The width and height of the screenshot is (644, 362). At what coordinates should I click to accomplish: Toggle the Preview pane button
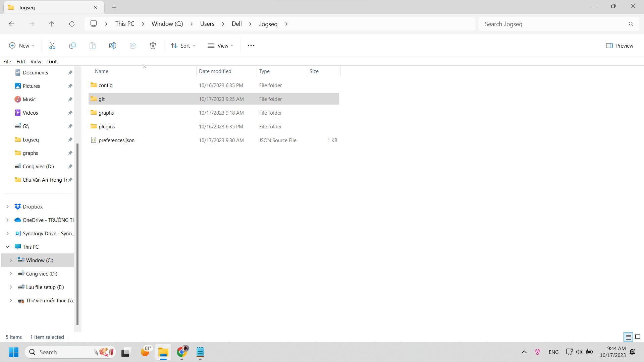620,46
